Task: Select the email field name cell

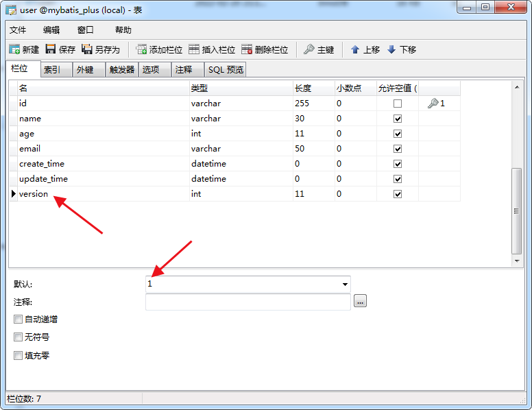Action: tap(103, 149)
